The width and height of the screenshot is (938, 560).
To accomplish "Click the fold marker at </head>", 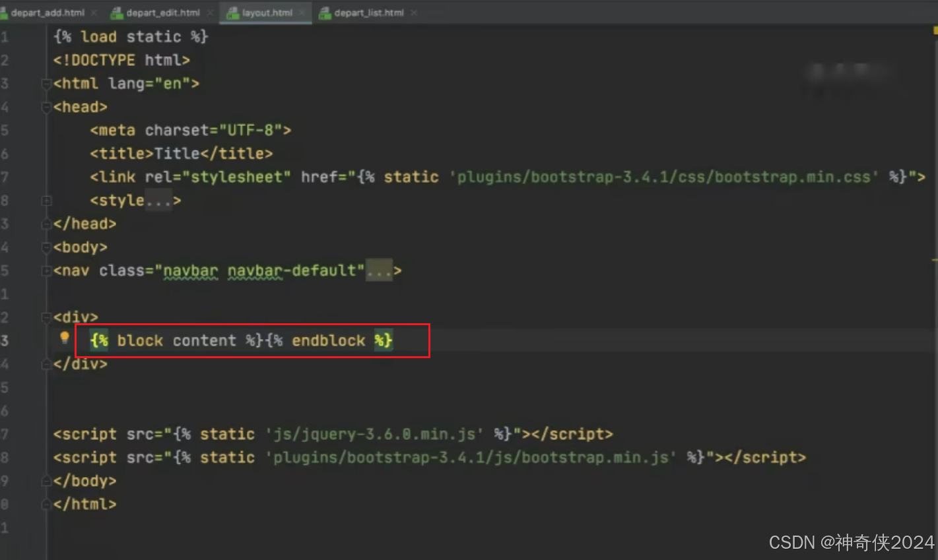I will pyautogui.click(x=46, y=224).
